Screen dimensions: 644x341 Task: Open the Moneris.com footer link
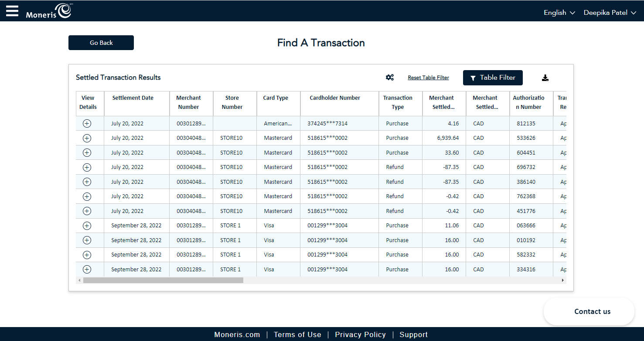coord(237,334)
